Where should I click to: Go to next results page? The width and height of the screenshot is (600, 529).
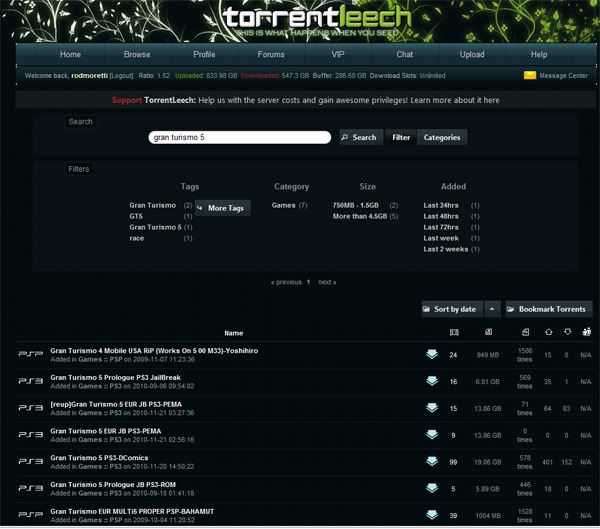tap(327, 282)
